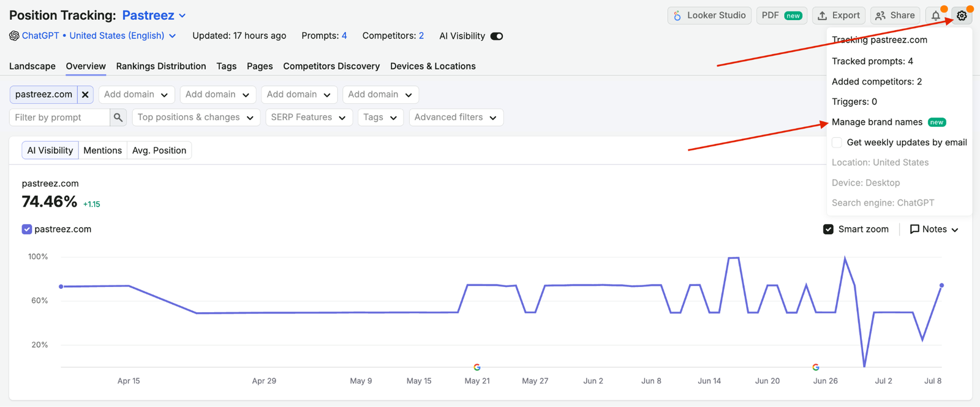Open the Competitors count link 2

tap(421, 36)
